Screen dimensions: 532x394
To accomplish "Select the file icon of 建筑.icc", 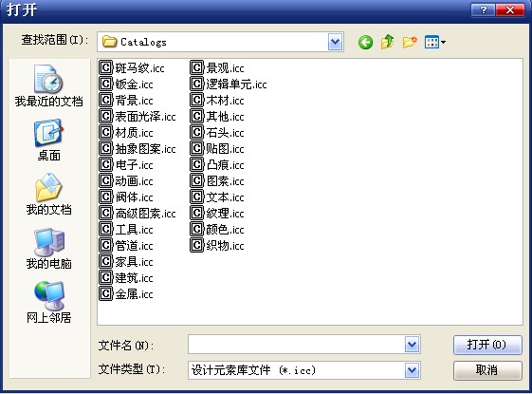I will (105, 277).
